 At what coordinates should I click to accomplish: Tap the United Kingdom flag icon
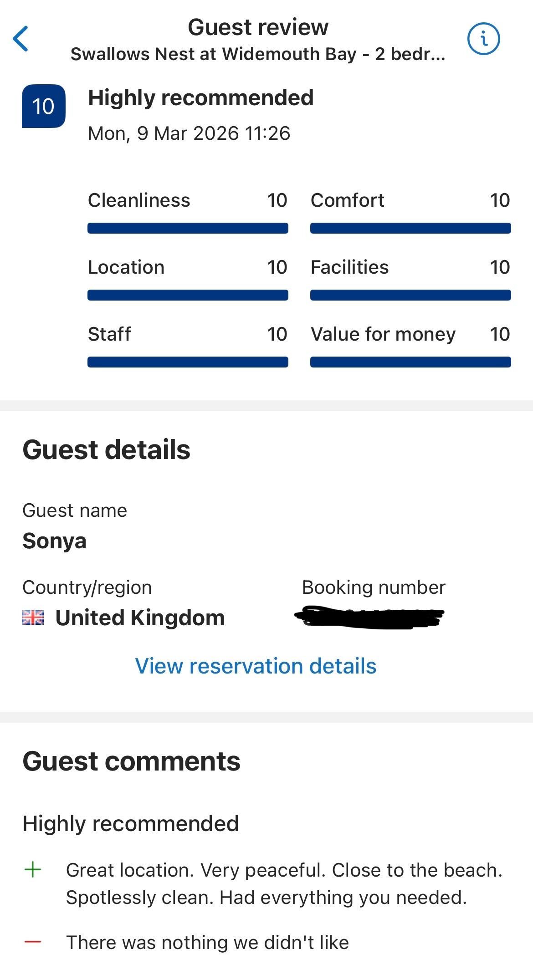33,618
